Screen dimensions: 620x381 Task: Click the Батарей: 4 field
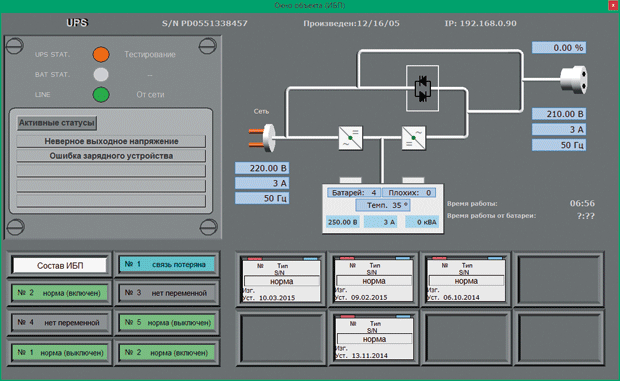(353, 192)
